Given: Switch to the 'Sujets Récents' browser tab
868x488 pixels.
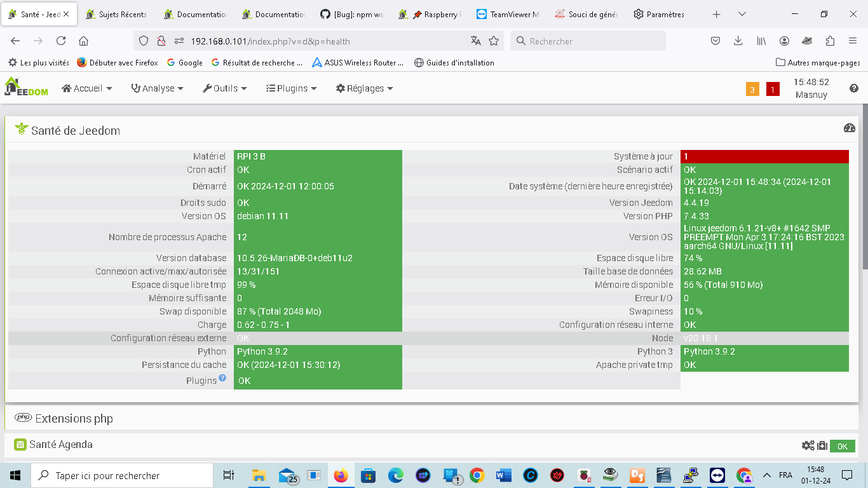Looking at the screenshot, I should 117,14.
